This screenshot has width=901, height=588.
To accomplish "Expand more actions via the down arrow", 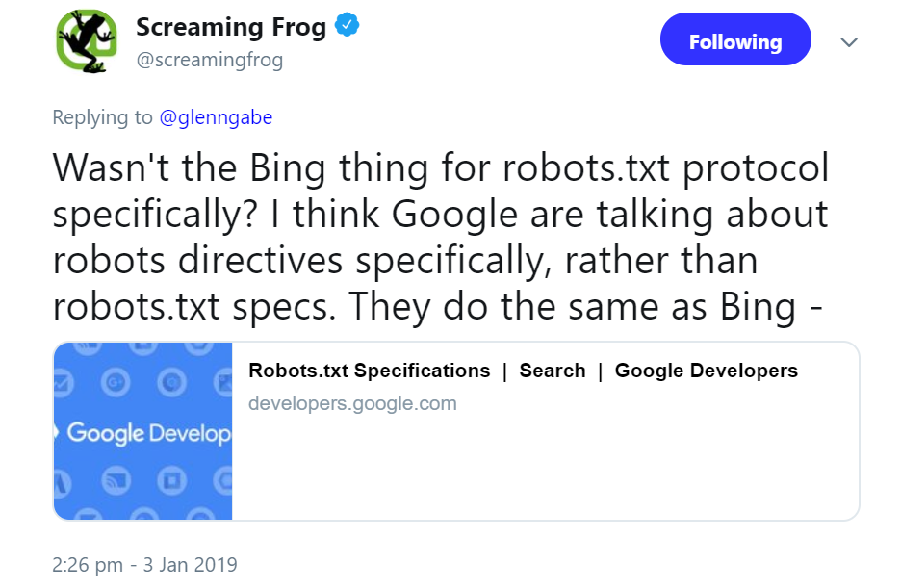I will [x=848, y=42].
